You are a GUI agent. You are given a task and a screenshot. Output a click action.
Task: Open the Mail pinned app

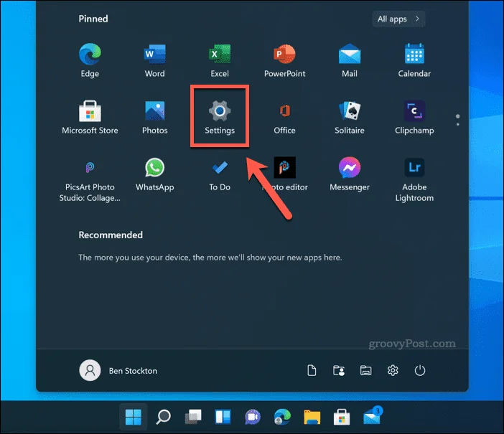tap(350, 60)
